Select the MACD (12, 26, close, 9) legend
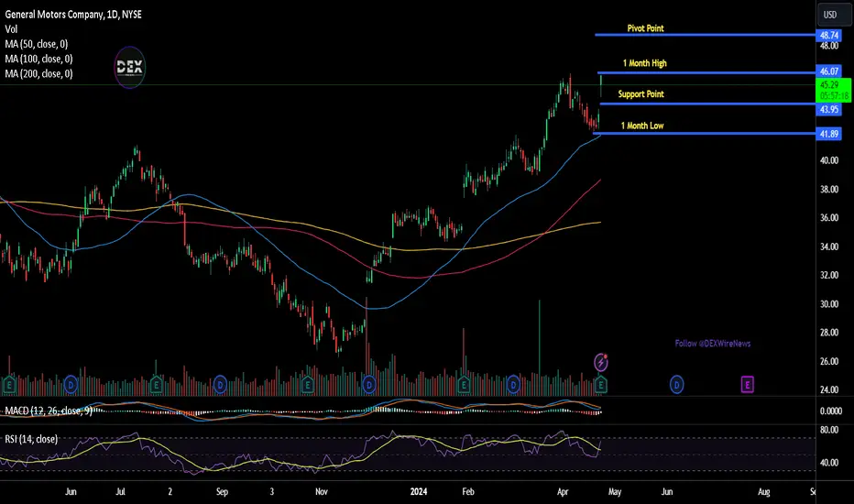The height and width of the screenshot is (504, 854). pos(49,411)
